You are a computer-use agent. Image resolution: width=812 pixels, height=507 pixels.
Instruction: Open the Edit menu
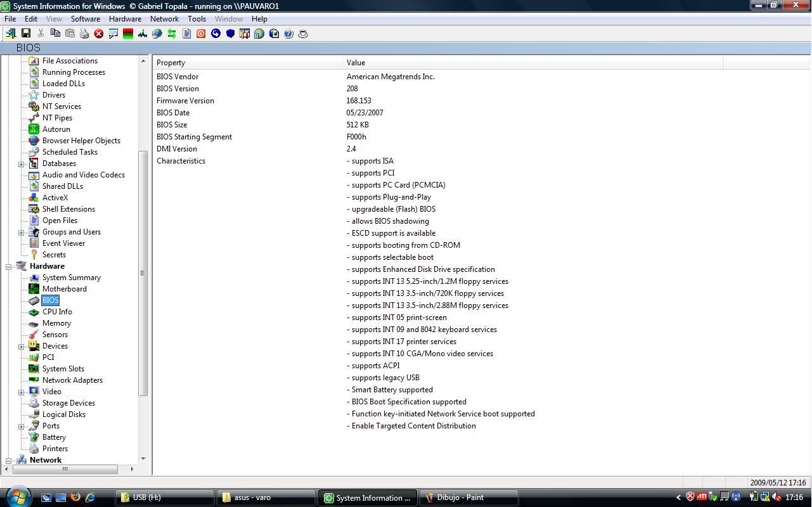[31, 19]
